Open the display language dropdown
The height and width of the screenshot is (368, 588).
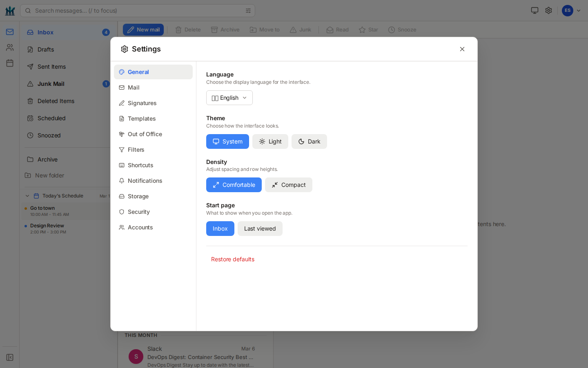[x=229, y=98]
